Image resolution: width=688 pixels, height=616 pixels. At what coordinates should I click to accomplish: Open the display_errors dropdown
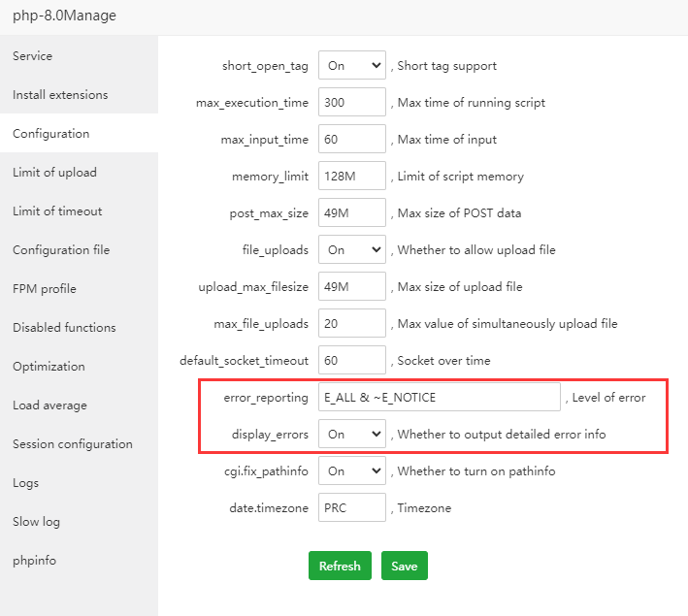click(x=351, y=435)
